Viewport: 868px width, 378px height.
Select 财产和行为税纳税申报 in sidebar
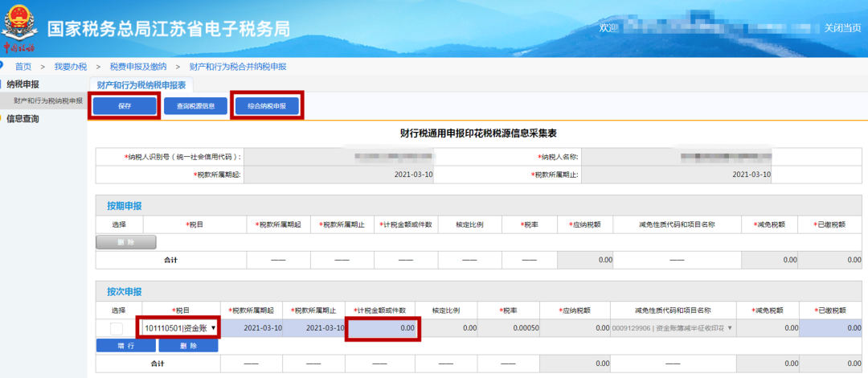47,101
